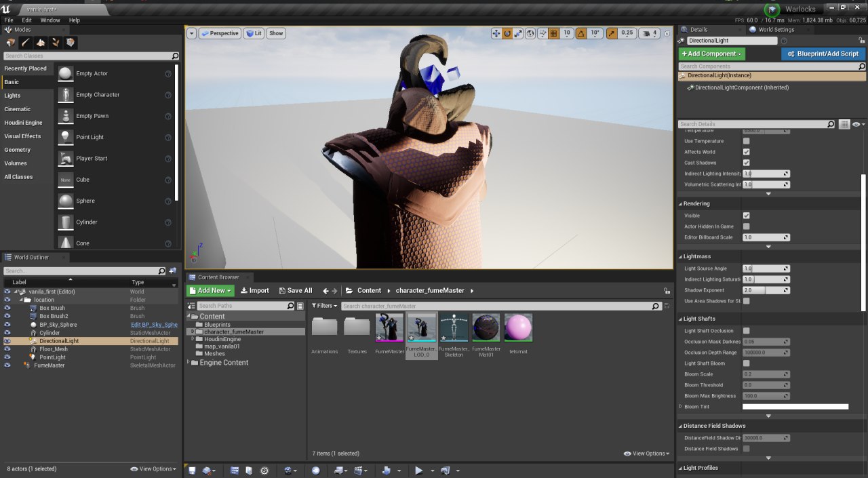The width and height of the screenshot is (868, 478).
Task: Enable Light Shaft Bloom checkbox
Action: click(747, 363)
